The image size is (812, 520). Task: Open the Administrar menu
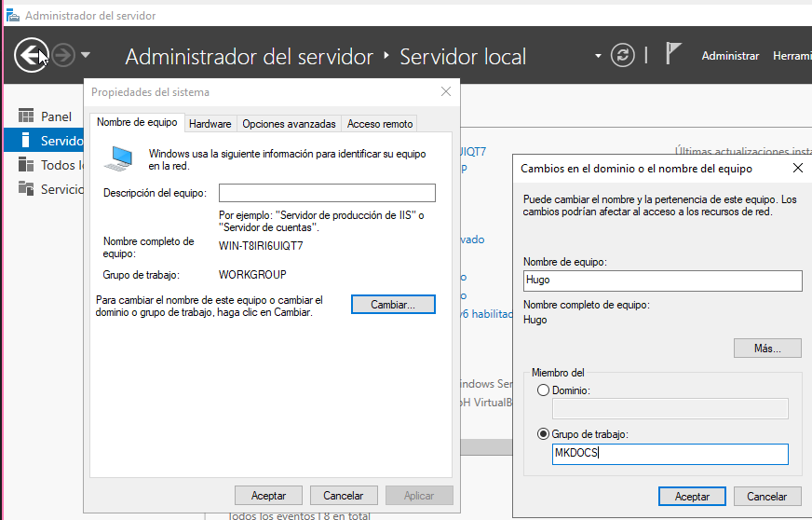tap(730, 56)
